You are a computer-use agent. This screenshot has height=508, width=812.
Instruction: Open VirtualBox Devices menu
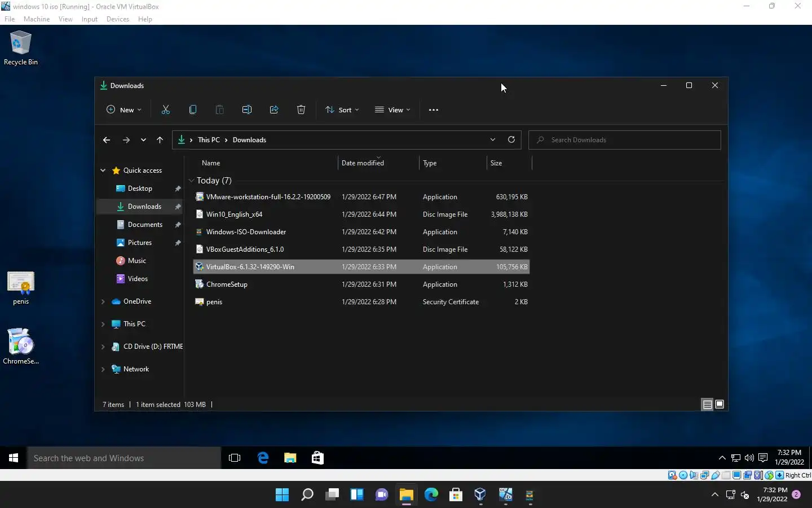(117, 19)
